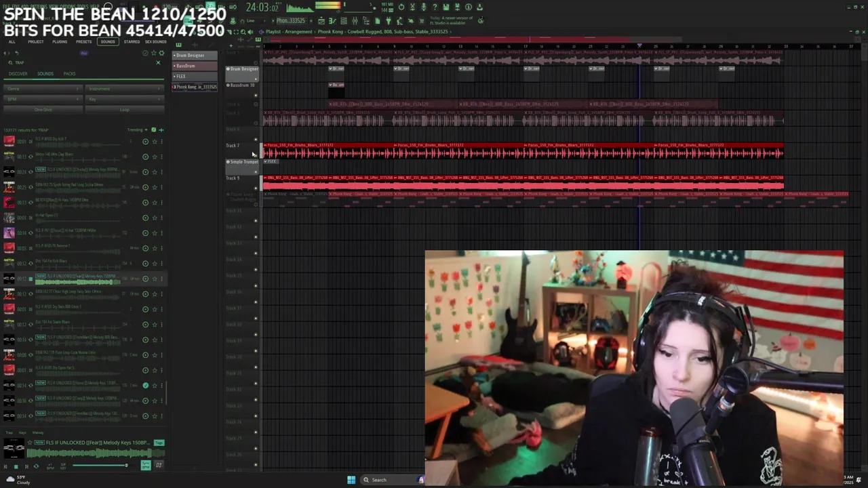Open the Trending sort dropdown
The image size is (868, 488).
pos(137,130)
